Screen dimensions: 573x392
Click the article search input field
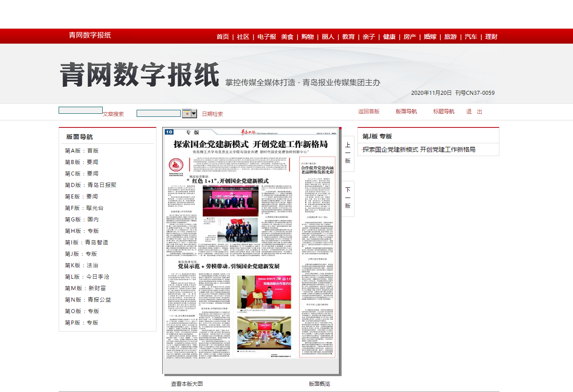click(x=81, y=110)
